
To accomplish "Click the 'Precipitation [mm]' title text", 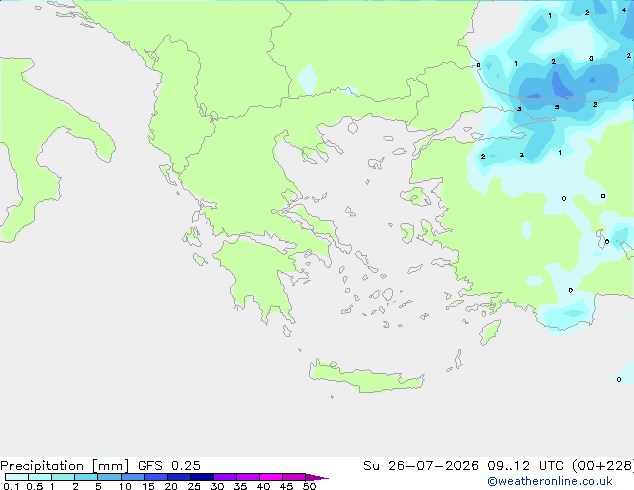I will [x=64, y=466].
